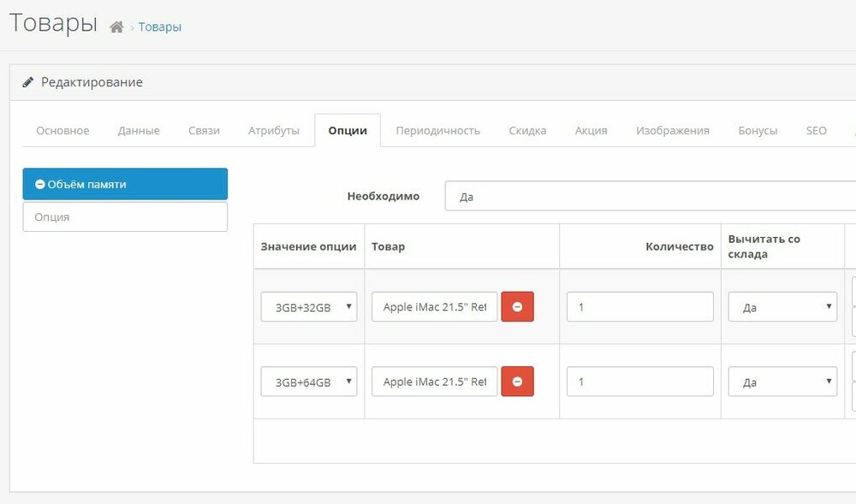Open the 3GB+32GB option value dropdown
Viewport: 856px width, 504px height.
(x=309, y=306)
